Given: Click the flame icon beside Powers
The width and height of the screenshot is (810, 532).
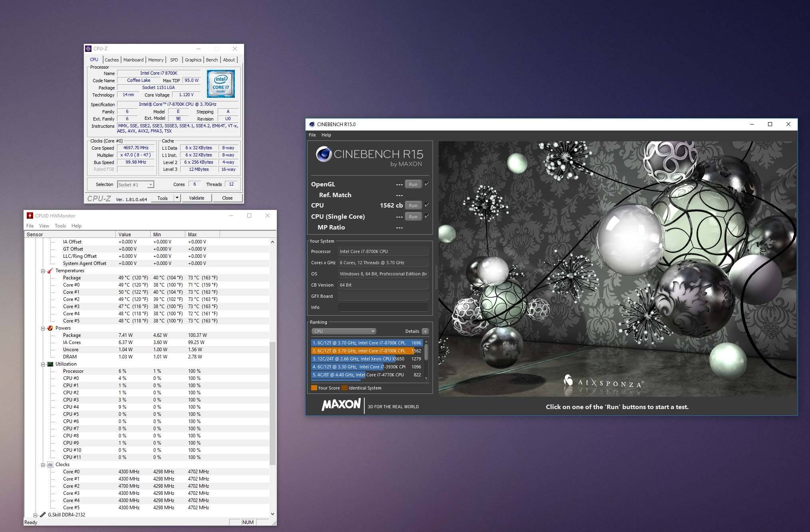Looking at the screenshot, I should [x=50, y=328].
